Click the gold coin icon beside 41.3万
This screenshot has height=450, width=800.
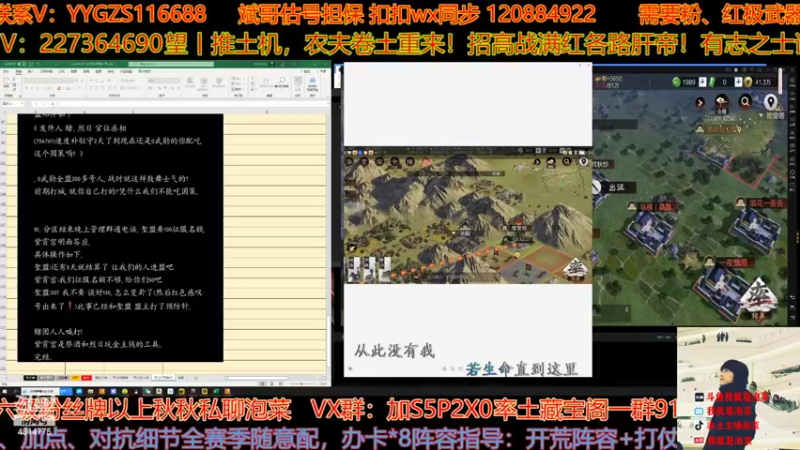pos(748,82)
